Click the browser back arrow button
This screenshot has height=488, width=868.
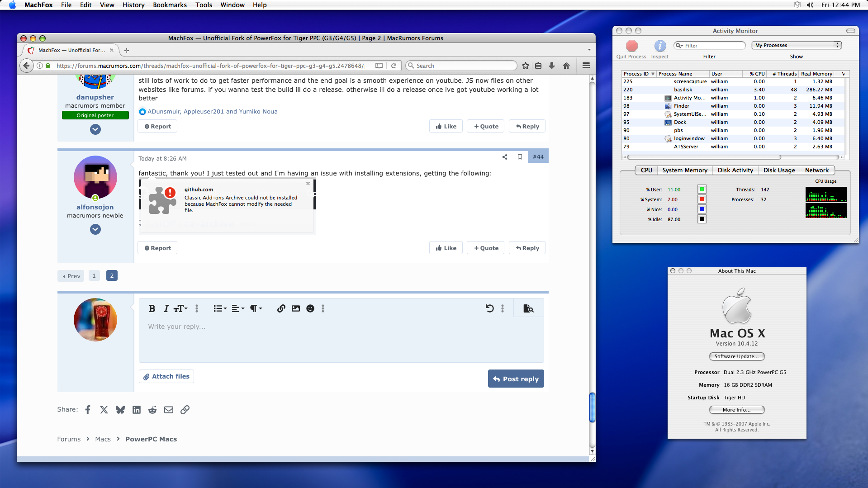(27, 66)
